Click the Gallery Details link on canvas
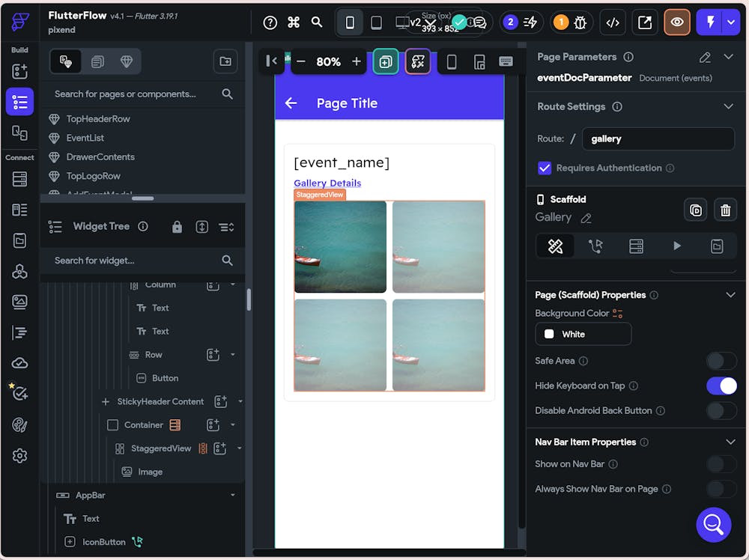This screenshot has width=749, height=560. pyautogui.click(x=327, y=183)
